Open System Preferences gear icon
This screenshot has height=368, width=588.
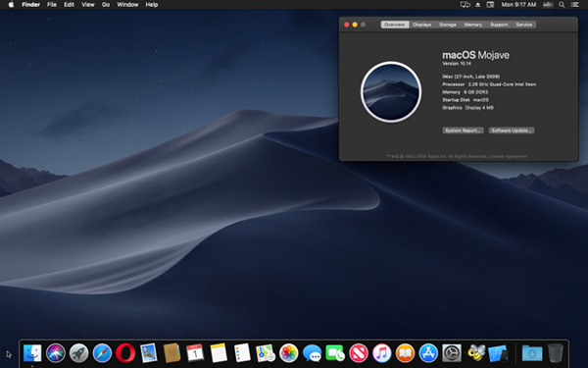click(452, 353)
